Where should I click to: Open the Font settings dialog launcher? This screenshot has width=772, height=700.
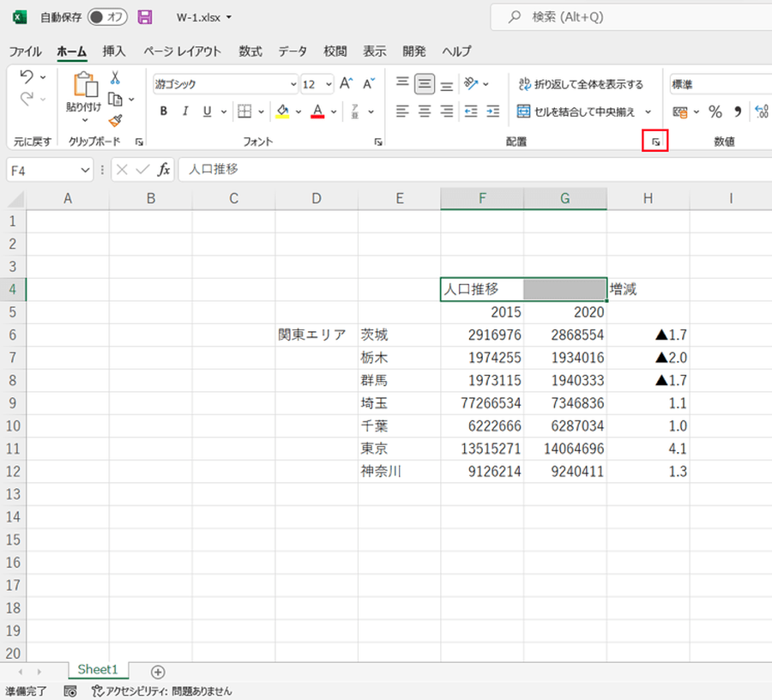[x=378, y=142]
